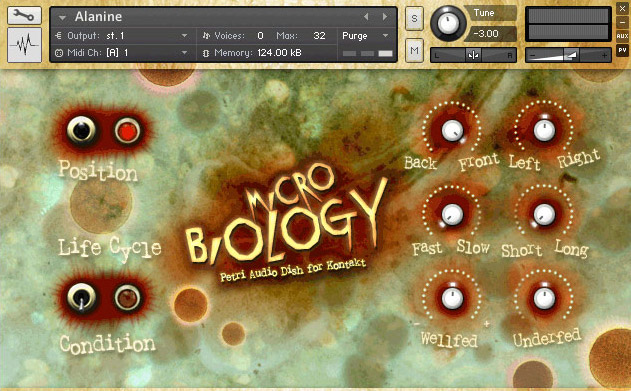Select the next instrument preset arrow
Image resolution: width=631 pixels, height=391 pixels.
[385, 16]
